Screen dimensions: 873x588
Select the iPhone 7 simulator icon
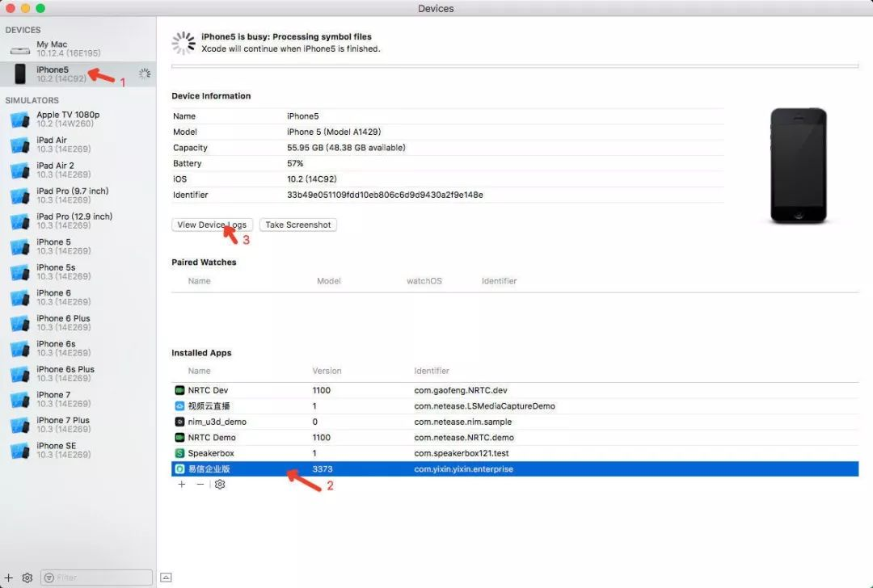point(19,400)
